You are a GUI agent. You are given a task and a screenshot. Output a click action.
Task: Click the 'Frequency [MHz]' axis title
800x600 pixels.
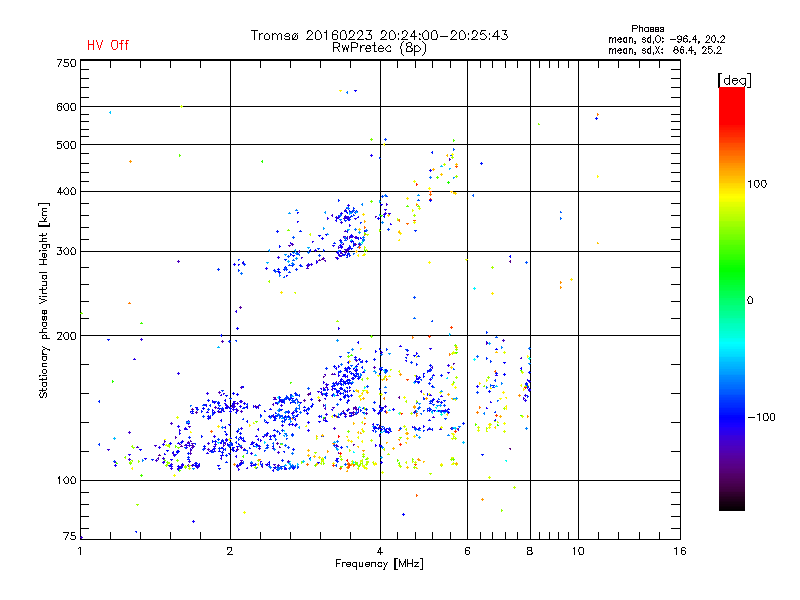379,564
